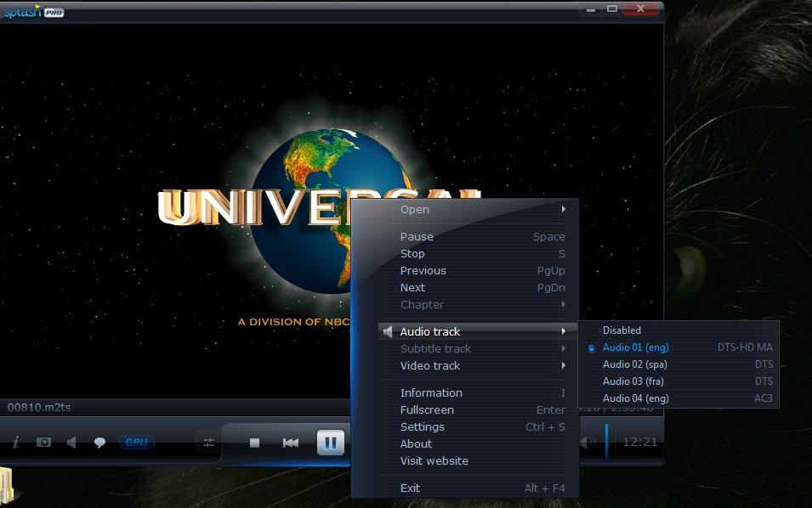Jump to previous track with rewind button

pos(291,443)
